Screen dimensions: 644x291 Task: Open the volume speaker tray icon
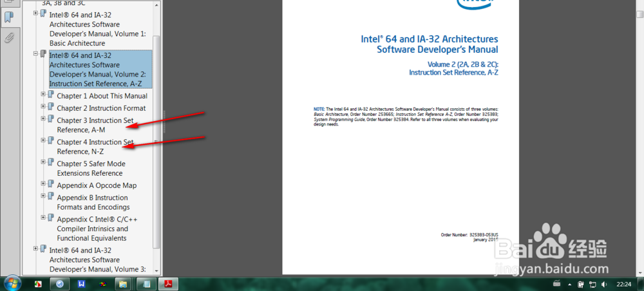click(604, 284)
